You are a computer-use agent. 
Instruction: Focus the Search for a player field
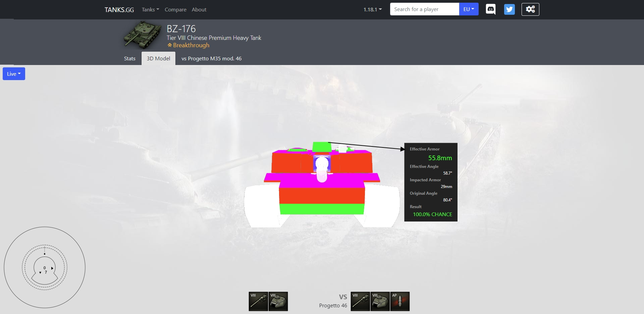(x=424, y=9)
